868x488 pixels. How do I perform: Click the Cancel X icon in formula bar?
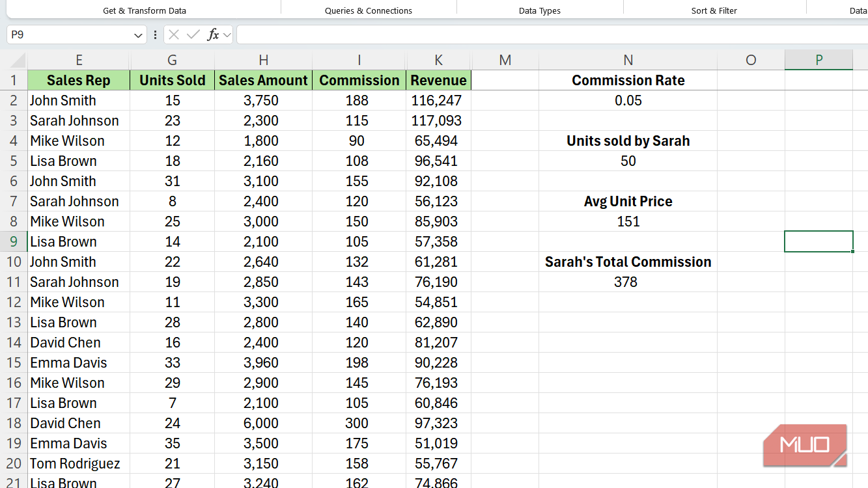pyautogui.click(x=174, y=34)
